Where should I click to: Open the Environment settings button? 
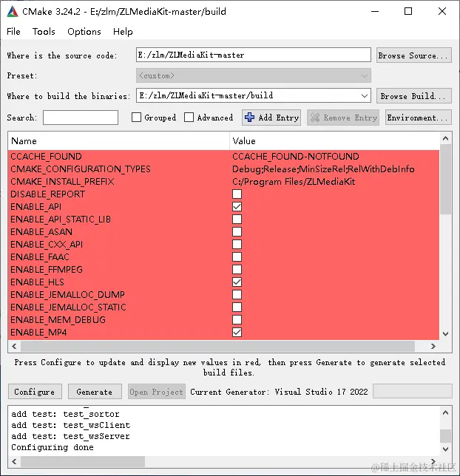[x=419, y=118]
